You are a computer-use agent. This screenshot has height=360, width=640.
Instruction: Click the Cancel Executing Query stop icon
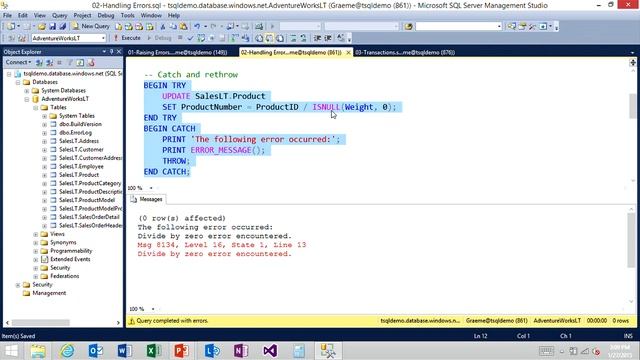(x=180, y=38)
